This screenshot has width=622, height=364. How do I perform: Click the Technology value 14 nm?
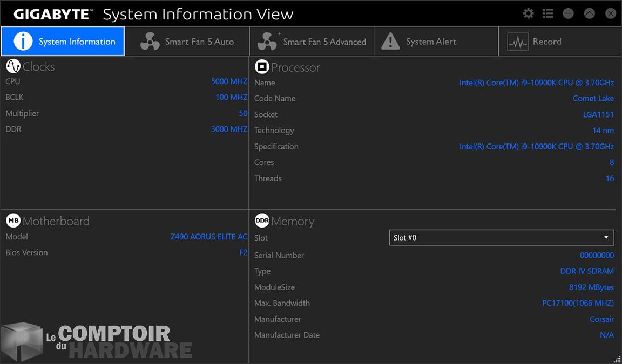point(603,131)
